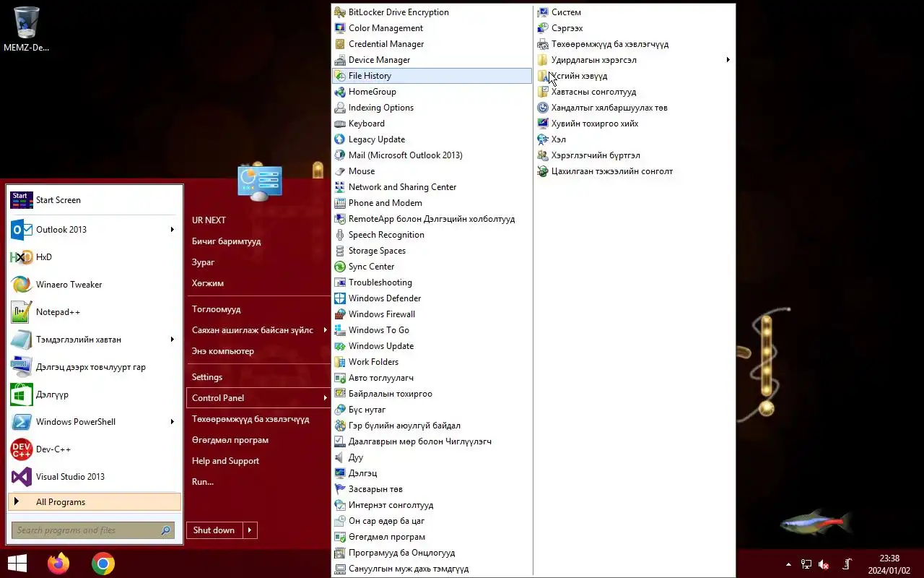Open Энэ компьютер (This PC) entry
This screenshot has width=924, height=578.
[x=258, y=351]
